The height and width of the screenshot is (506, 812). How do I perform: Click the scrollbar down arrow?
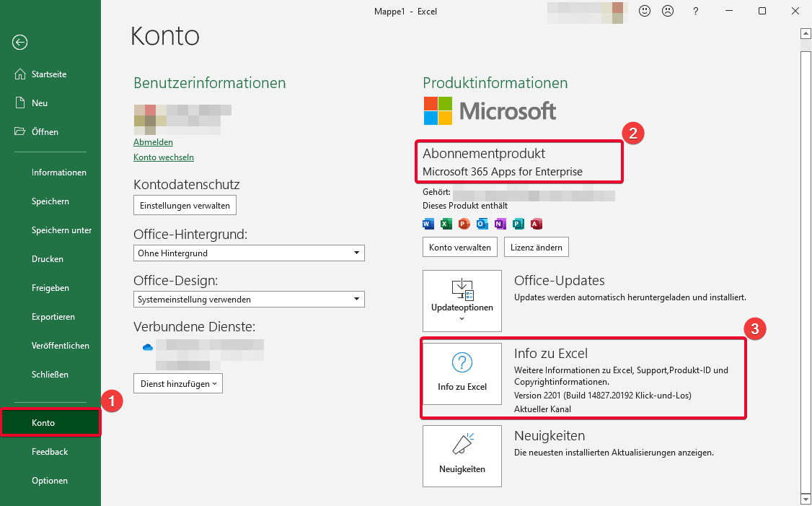pos(806,500)
